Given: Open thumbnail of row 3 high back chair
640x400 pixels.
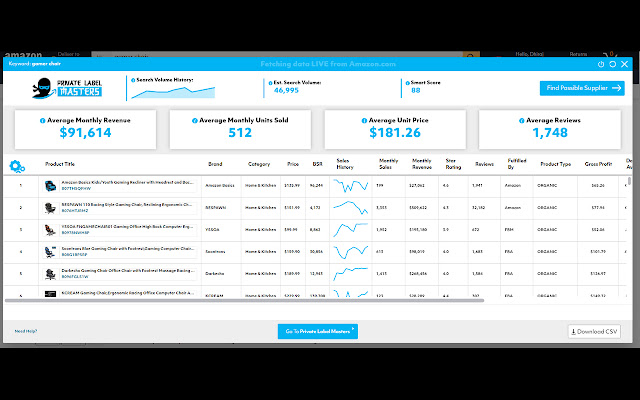Looking at the screenshot, I should coord(50,230).
